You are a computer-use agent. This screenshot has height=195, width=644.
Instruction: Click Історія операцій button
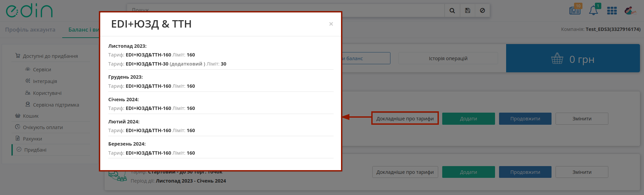click(x=448, y=58)
